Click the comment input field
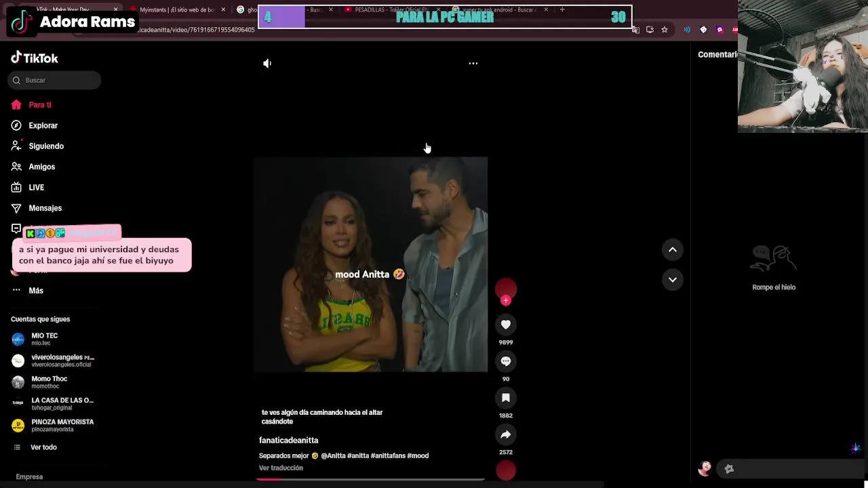 (790, 469)
